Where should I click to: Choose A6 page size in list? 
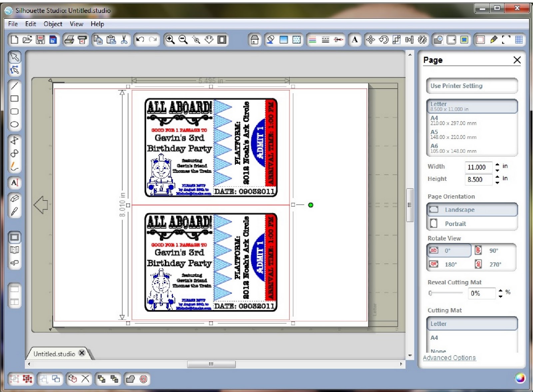(x=472, y=148)
